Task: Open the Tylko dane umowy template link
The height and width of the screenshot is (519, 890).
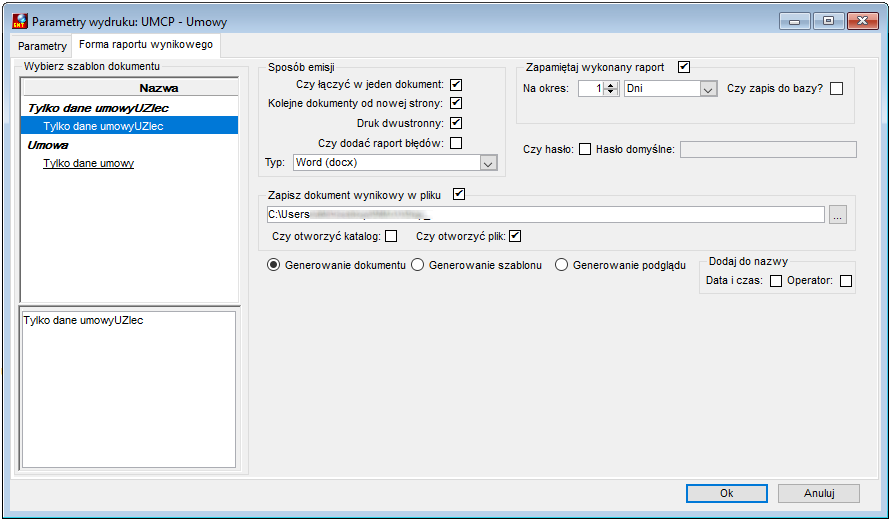Action: tap(89, 163)
